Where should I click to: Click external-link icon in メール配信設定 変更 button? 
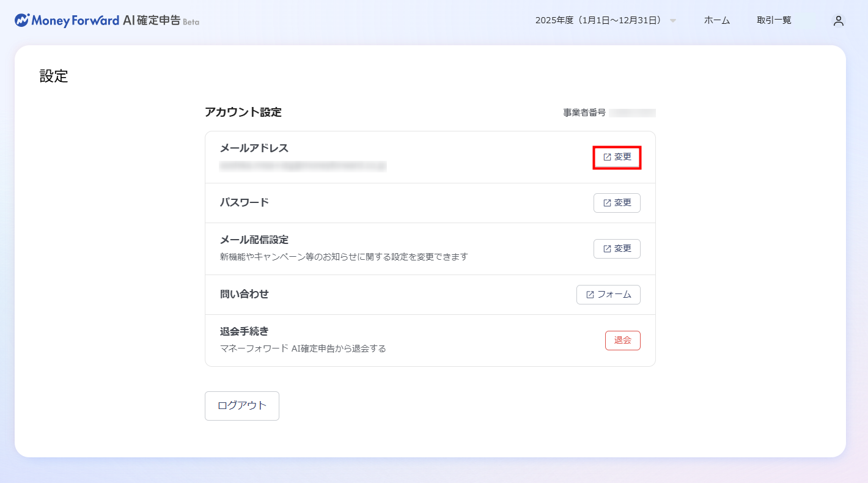[607, 249]
